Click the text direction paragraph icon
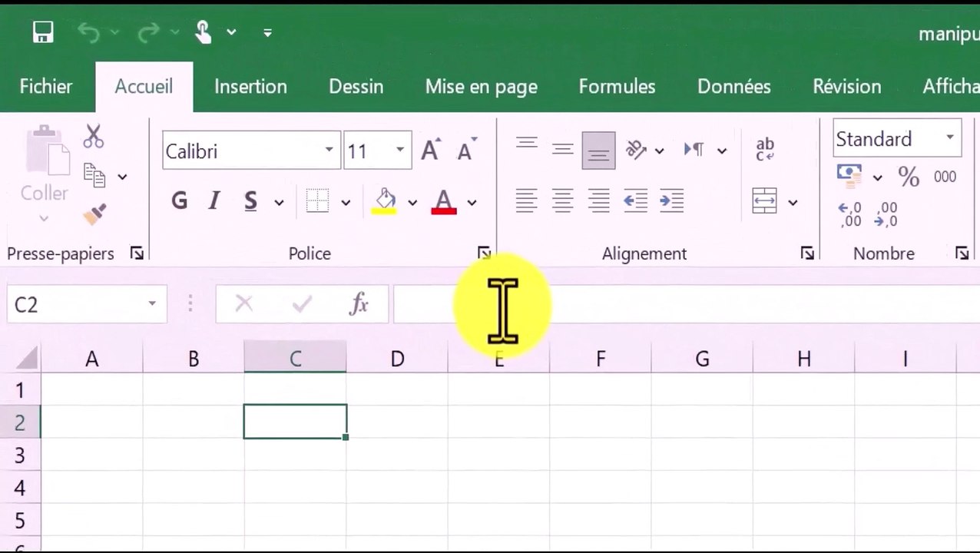 [x=694, y=150]
